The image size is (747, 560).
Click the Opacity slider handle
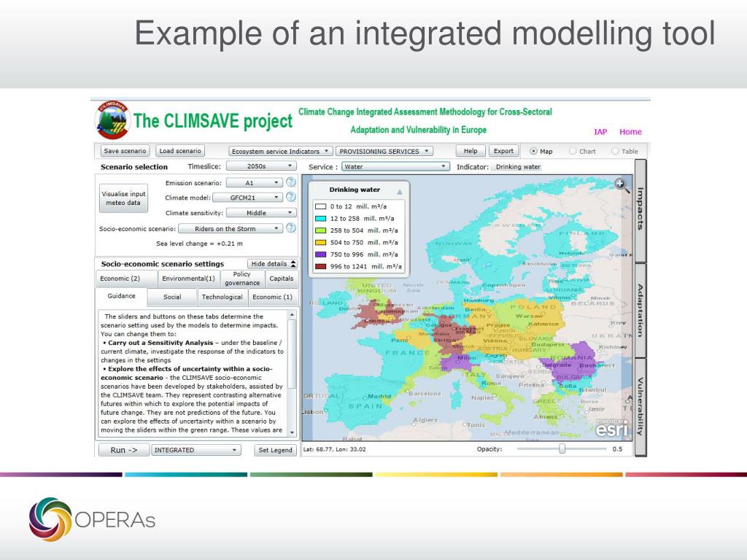click(562, 448)
